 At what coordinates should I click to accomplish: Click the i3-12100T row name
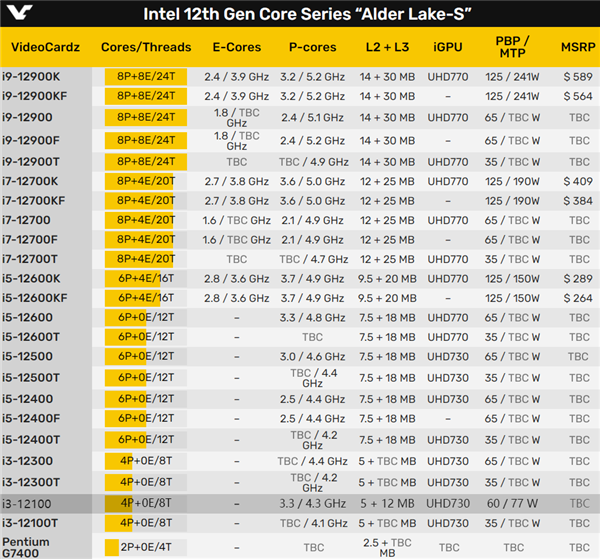(30, 523)
